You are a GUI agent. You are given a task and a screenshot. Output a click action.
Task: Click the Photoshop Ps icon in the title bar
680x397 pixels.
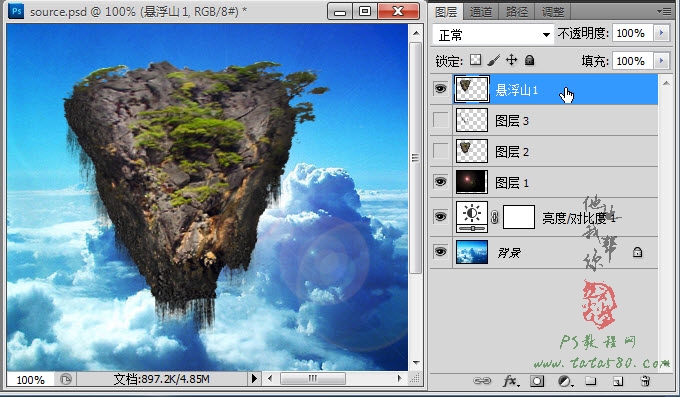tap(16, 11)
